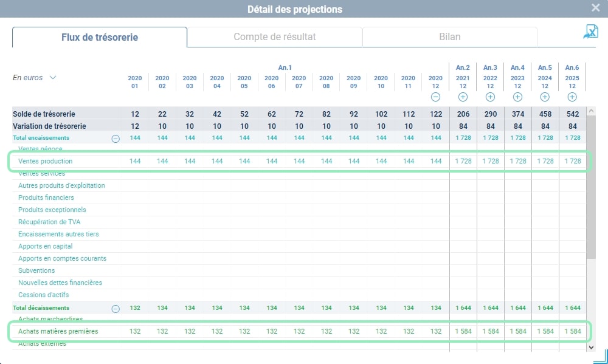Collapse monthly detail under 2020 12 column
This screenshot has width=608, height=364.
[435, 97]
